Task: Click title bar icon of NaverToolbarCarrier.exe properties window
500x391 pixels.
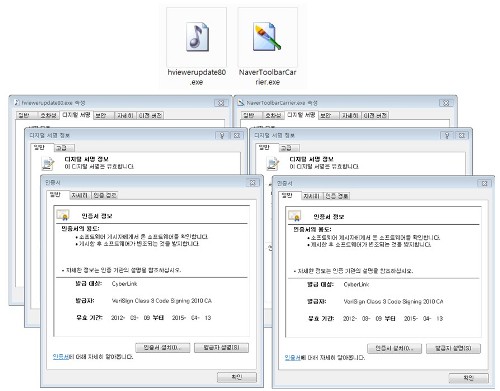Action: click(241, 103)
